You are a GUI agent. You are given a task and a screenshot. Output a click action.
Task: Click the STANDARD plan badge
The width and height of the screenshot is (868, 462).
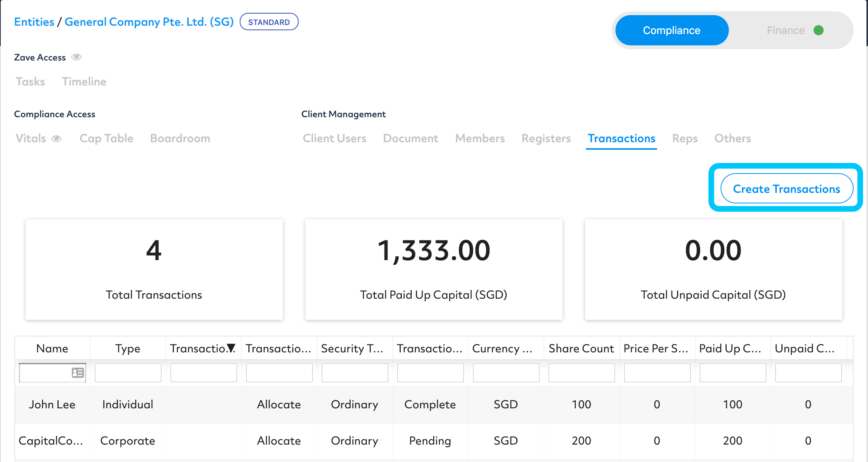click(269, 22)
